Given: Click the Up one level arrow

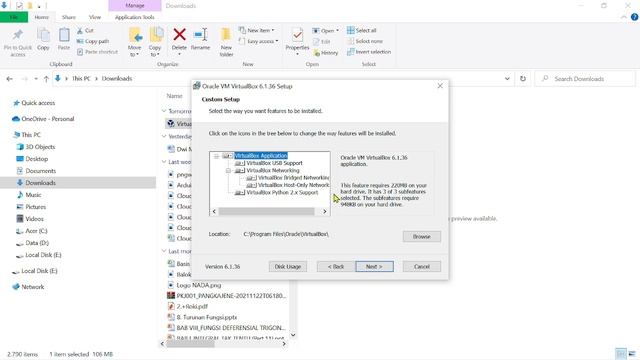Looking at the screenshot, I should pyautogui.click(x=46, y=79).
